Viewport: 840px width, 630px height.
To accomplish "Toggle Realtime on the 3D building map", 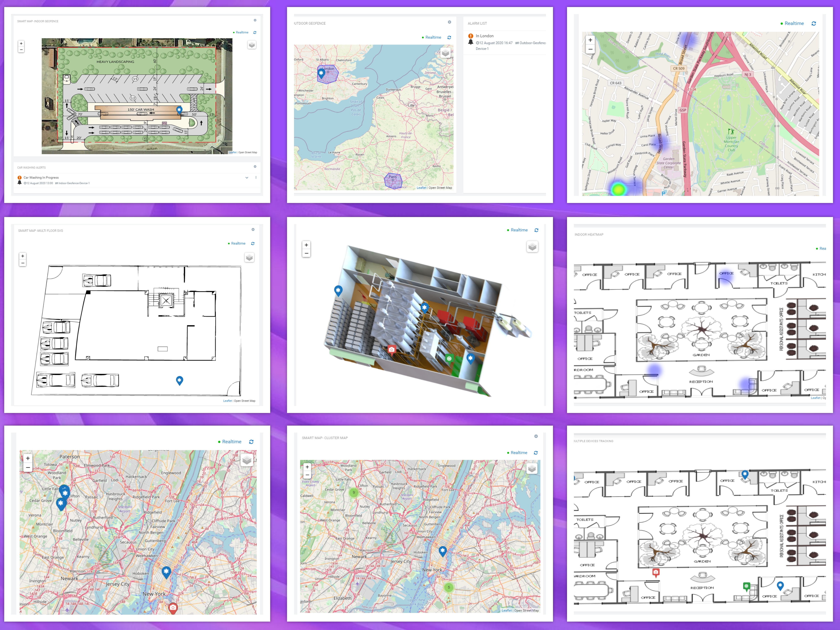I will point(517,230).
